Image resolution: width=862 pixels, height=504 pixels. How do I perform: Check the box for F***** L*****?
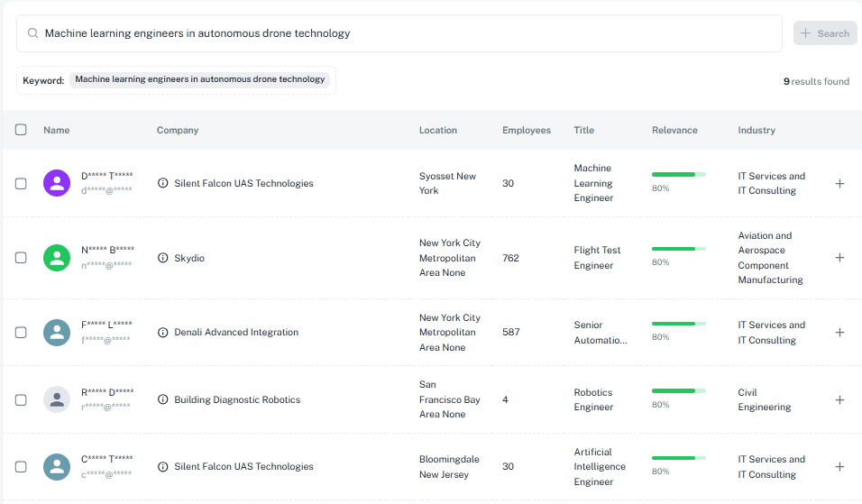click(x=21, y=333)
